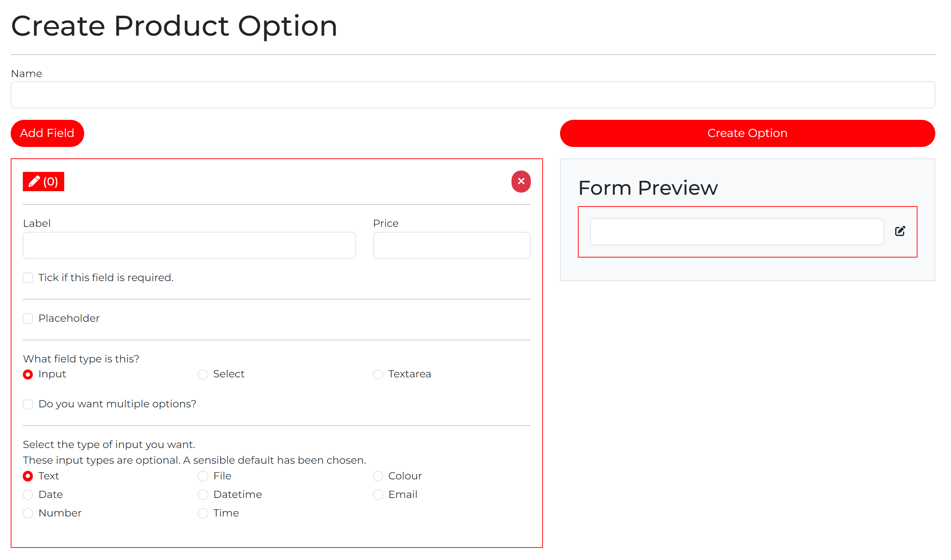
Task: Pick the Time input type radio
Action: pyautogui.click(x=203, y=513)
